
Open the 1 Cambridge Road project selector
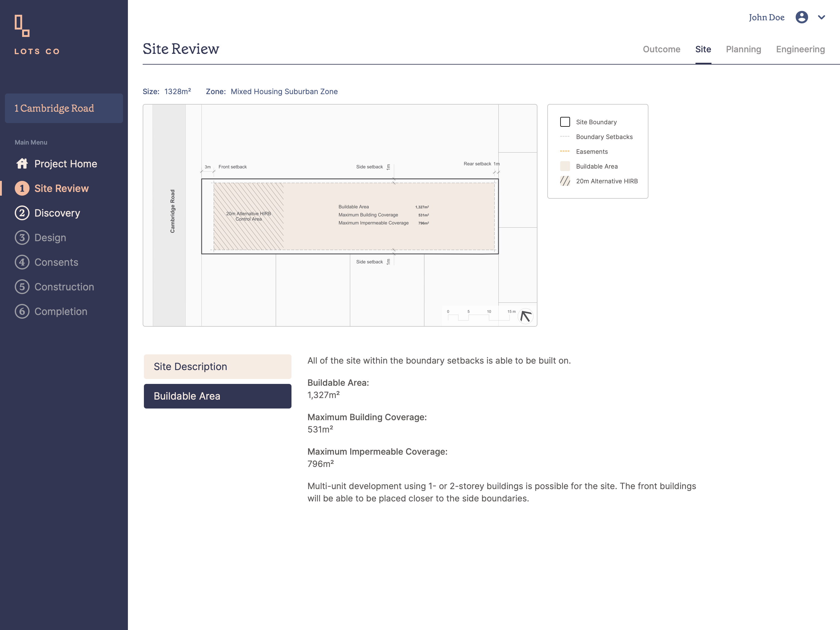[x=64, y=108]
